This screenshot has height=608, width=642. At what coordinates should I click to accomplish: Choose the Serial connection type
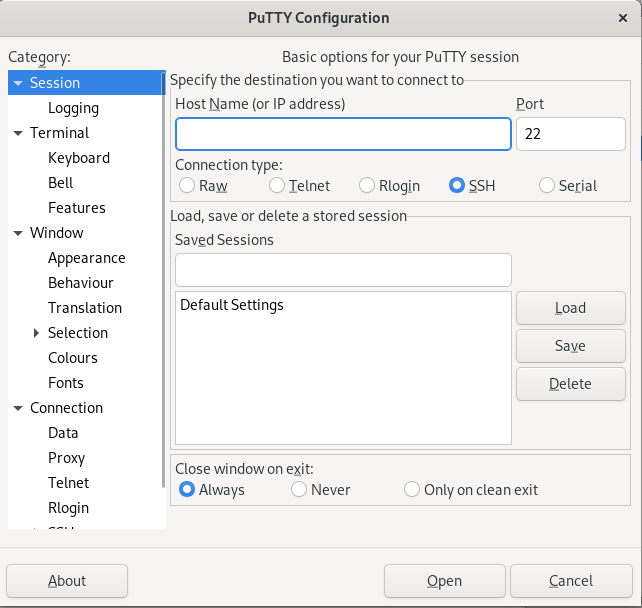(x=547, y=185)
